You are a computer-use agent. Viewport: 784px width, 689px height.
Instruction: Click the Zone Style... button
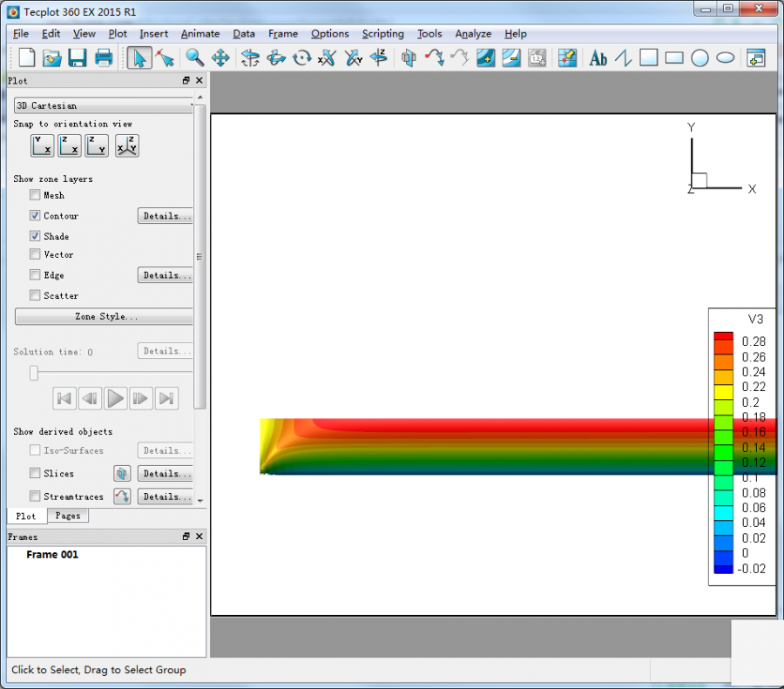coord(103,316)
